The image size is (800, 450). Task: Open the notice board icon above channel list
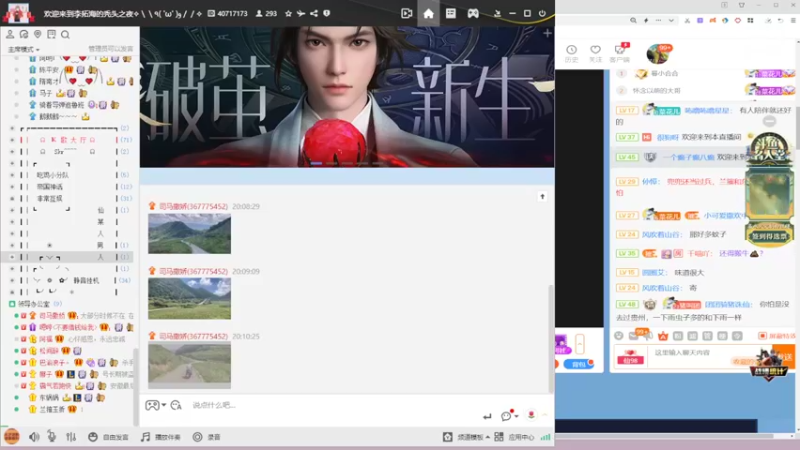(52, 34)
